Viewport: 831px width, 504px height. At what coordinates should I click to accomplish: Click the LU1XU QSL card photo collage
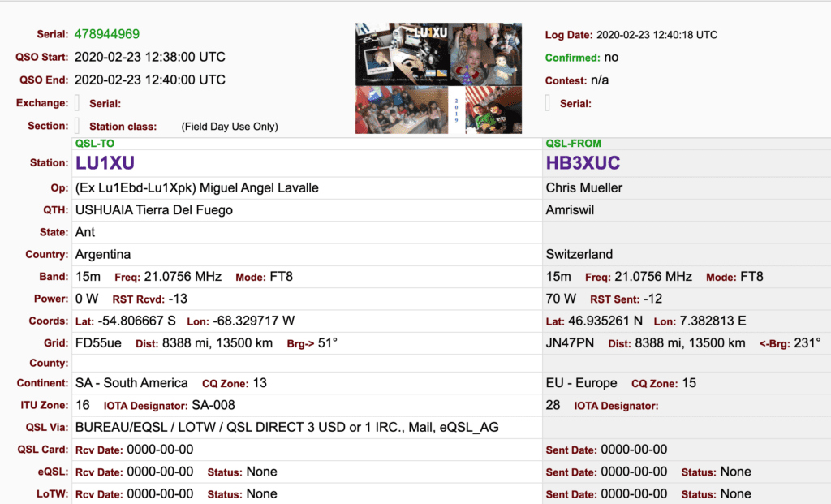point(438,78)
